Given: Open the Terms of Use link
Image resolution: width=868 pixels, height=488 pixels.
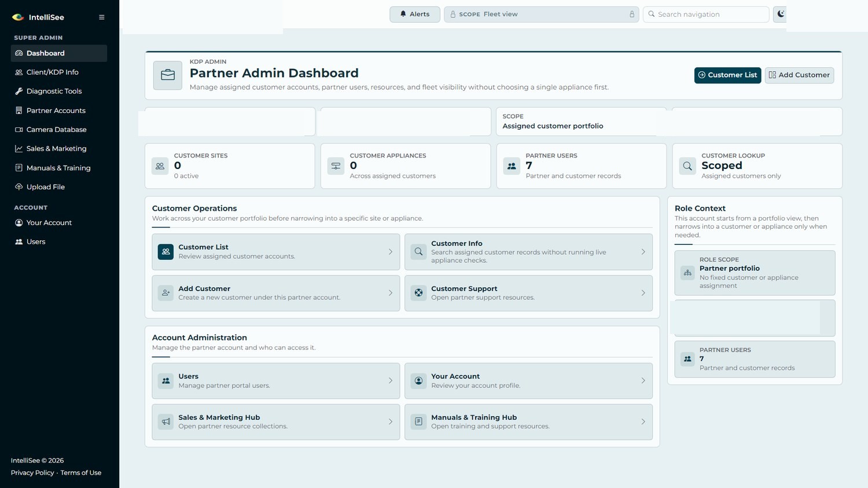Looking at the screenshot, I should pos(81,473).
